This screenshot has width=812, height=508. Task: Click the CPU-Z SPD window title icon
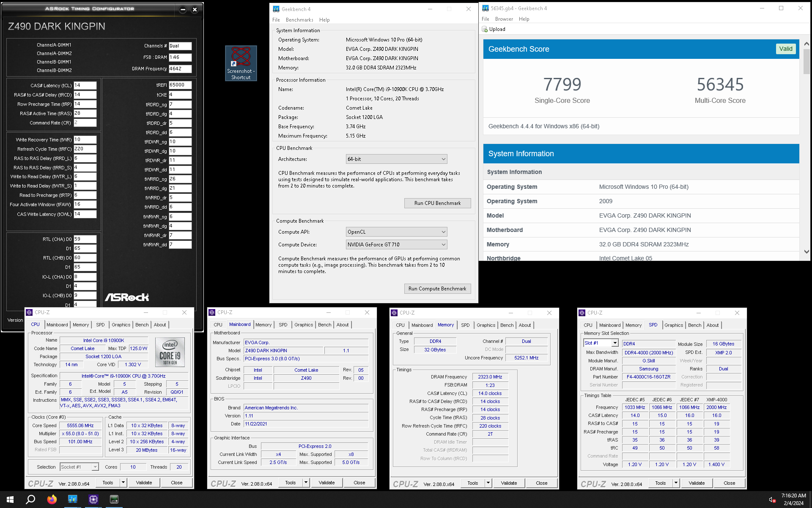pyautogui.click(x=582, y=313)
